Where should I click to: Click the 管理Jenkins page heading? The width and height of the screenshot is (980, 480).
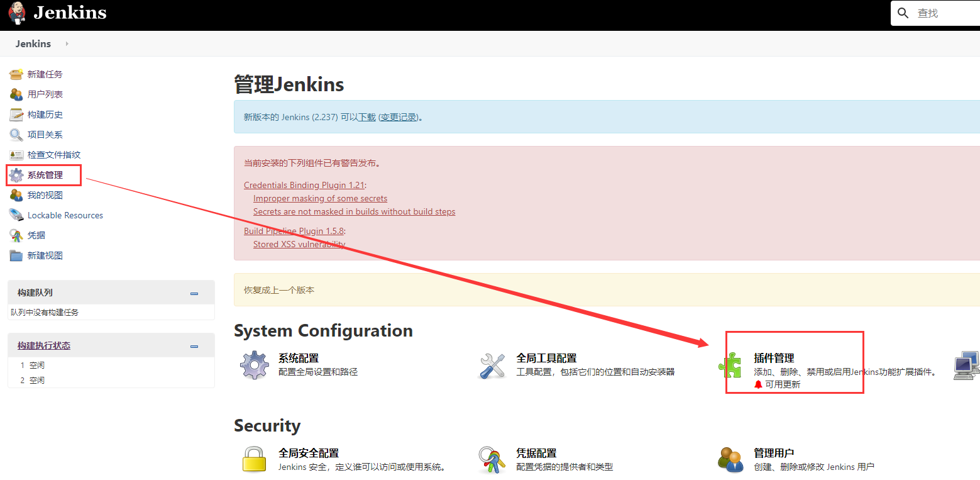(x=289, y=84)
